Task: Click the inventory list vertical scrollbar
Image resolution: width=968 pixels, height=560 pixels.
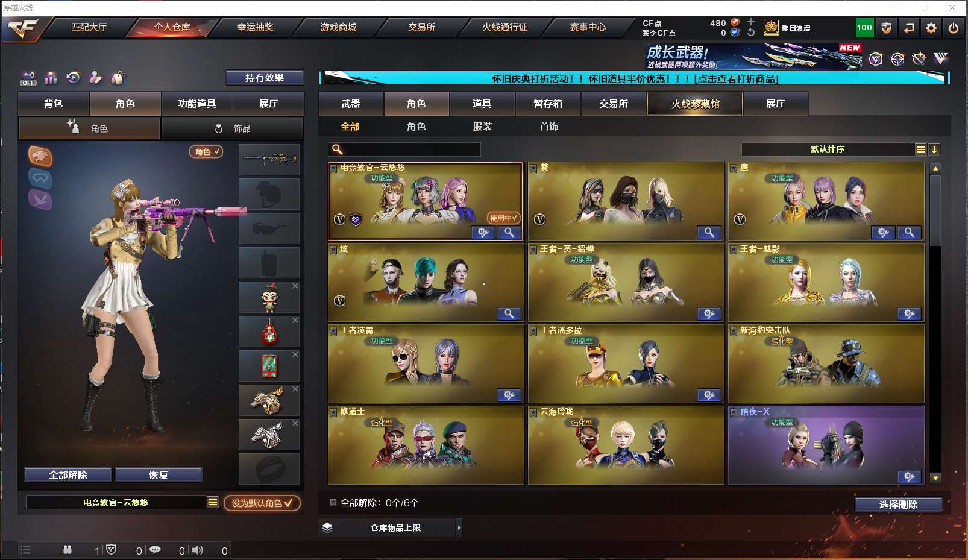Action: point(935,323)
